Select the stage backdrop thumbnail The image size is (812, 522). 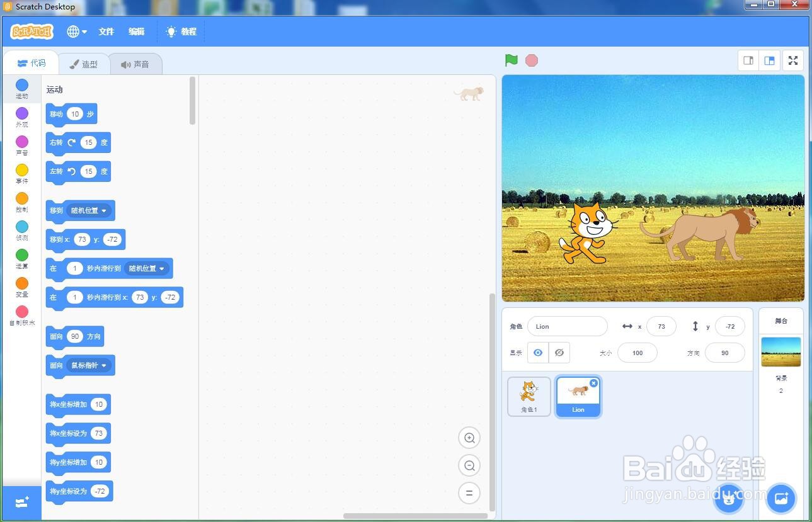(x=781, y=351)
